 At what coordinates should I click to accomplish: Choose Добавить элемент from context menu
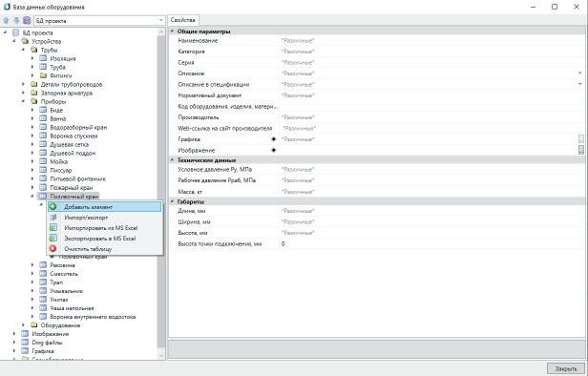tap(105, 206)
